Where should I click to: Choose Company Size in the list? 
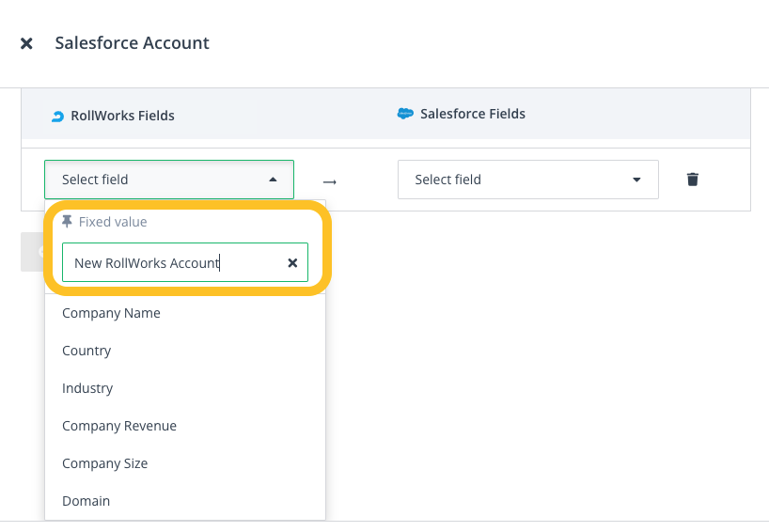[104, 463]
